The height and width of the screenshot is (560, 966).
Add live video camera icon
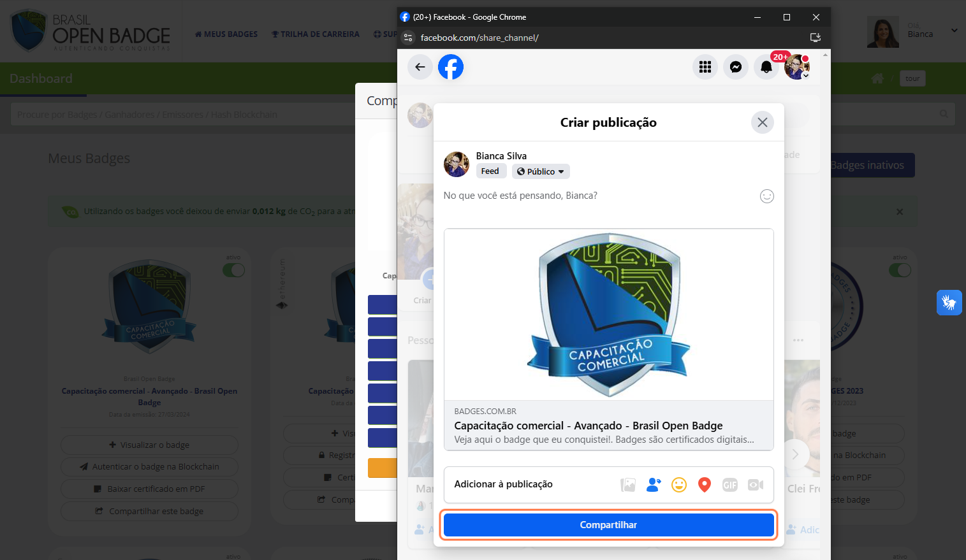click(x=756, y=485)
